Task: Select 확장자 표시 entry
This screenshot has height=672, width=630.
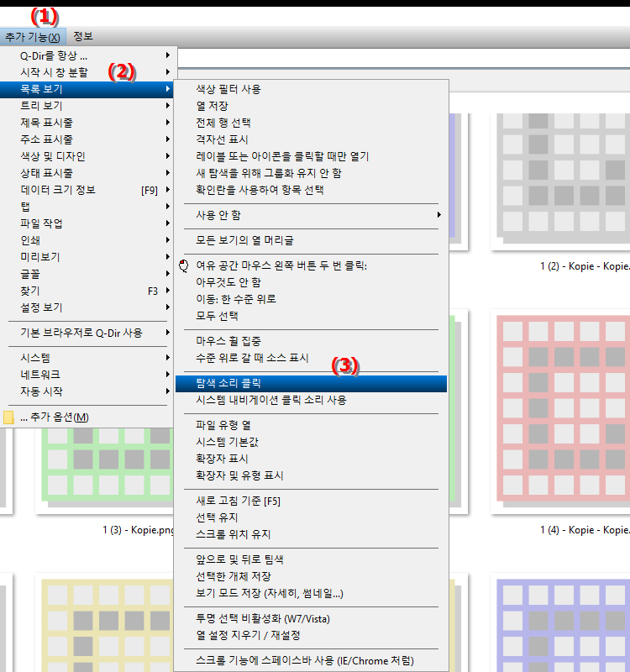Action: [311, 459]
